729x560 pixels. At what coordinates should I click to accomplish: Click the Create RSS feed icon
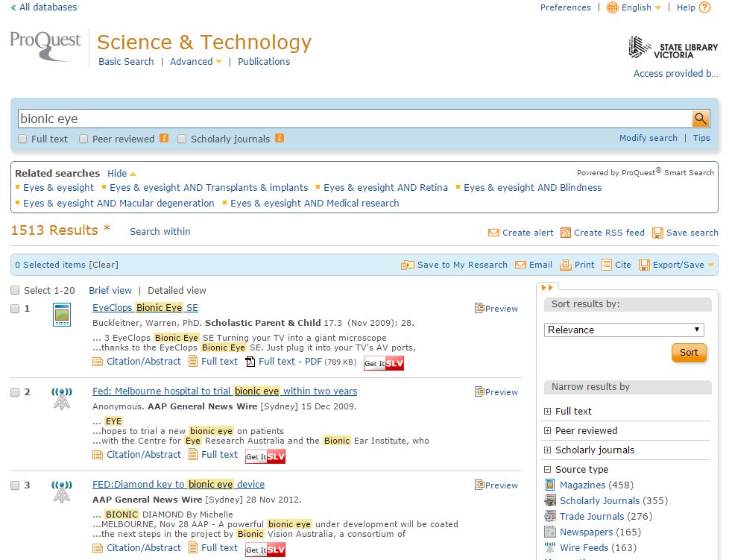pos(566,233)
